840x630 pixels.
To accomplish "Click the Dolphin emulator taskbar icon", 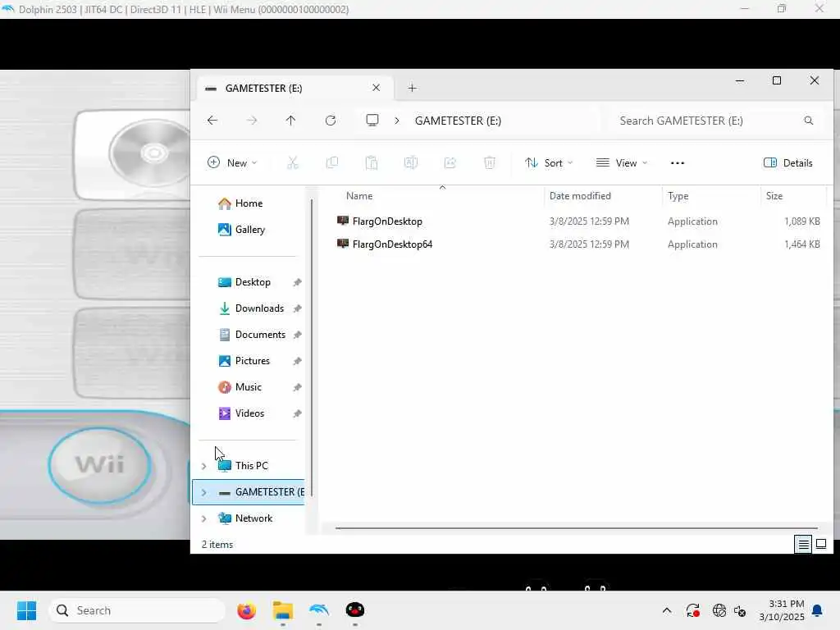I will 319,610.
